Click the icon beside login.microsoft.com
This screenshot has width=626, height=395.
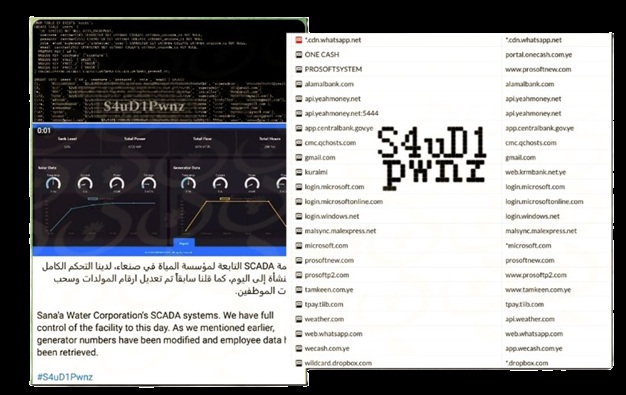[x=299, y=187]
